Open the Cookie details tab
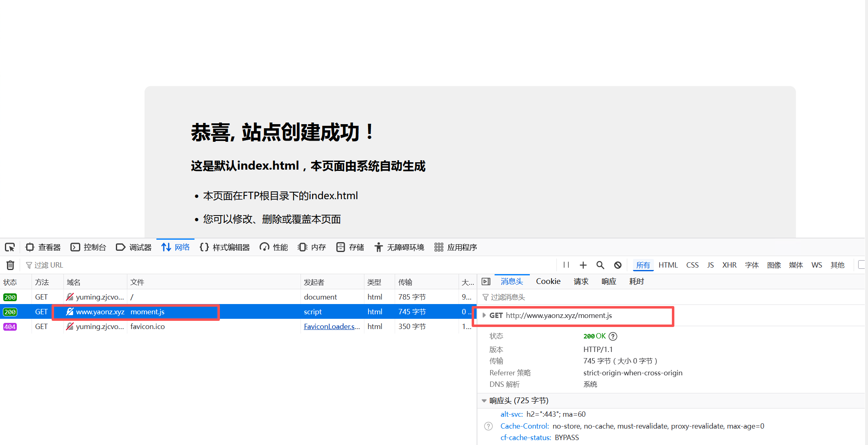 click(548, 282)
